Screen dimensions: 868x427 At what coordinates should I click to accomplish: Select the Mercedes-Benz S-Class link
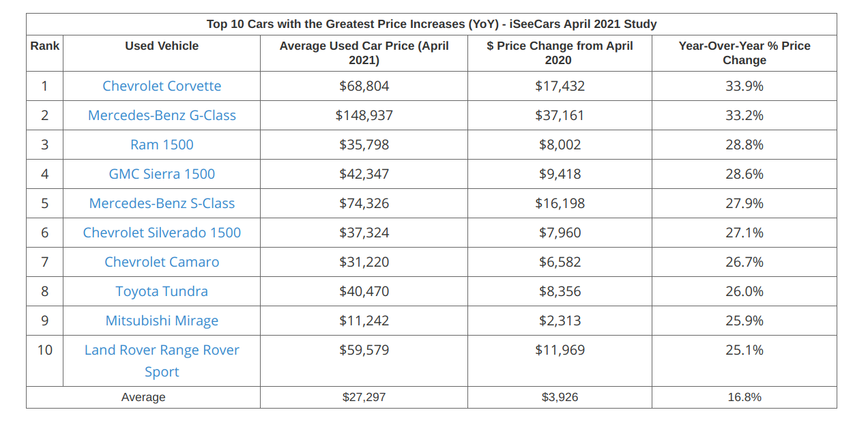[162, 203]
